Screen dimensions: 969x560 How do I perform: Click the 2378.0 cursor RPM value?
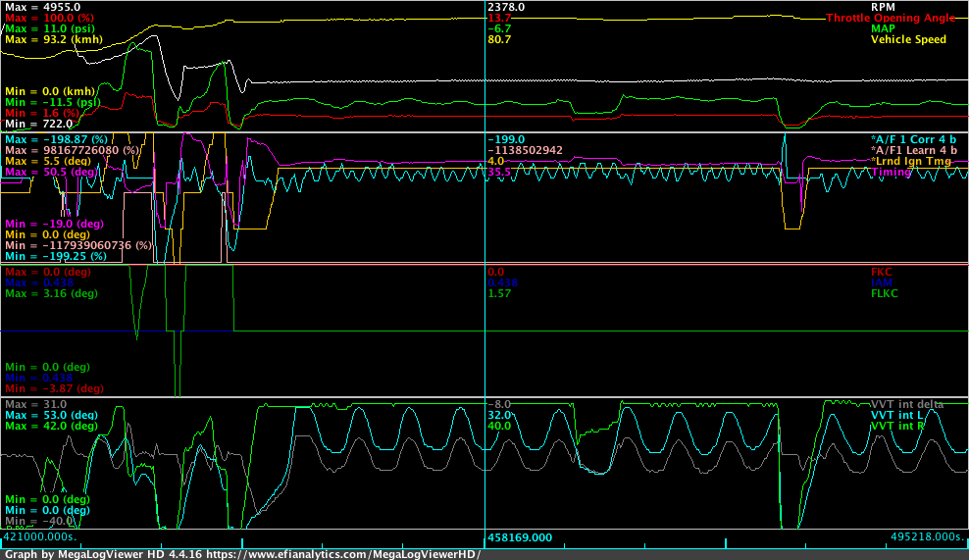[x=505, y=7]
